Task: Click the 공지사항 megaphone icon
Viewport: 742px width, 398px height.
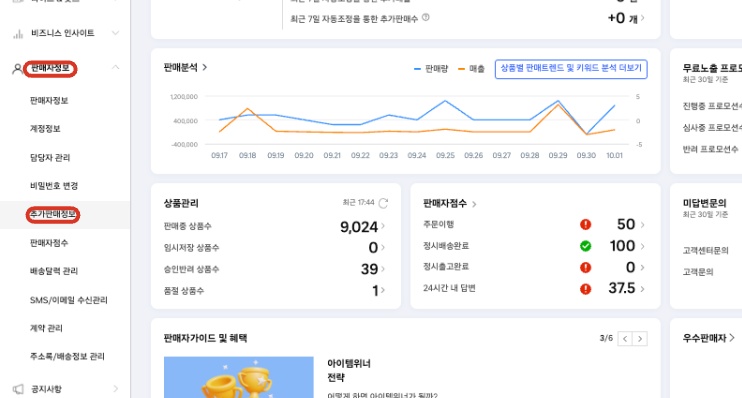Action: point(18,389)
